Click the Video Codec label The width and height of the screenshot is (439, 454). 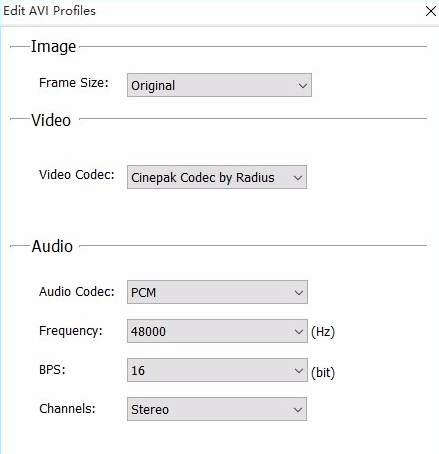[x=77, y=174]
